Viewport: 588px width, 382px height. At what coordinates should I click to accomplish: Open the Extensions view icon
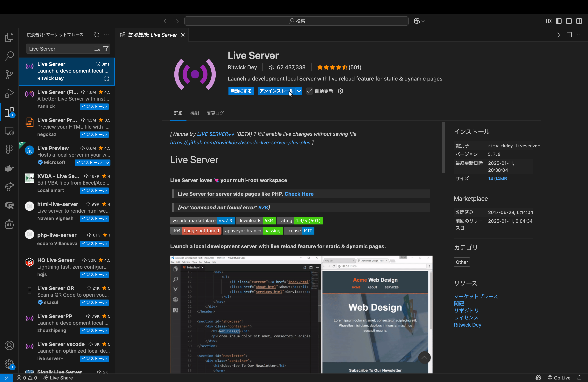click(x=9, y=112)
